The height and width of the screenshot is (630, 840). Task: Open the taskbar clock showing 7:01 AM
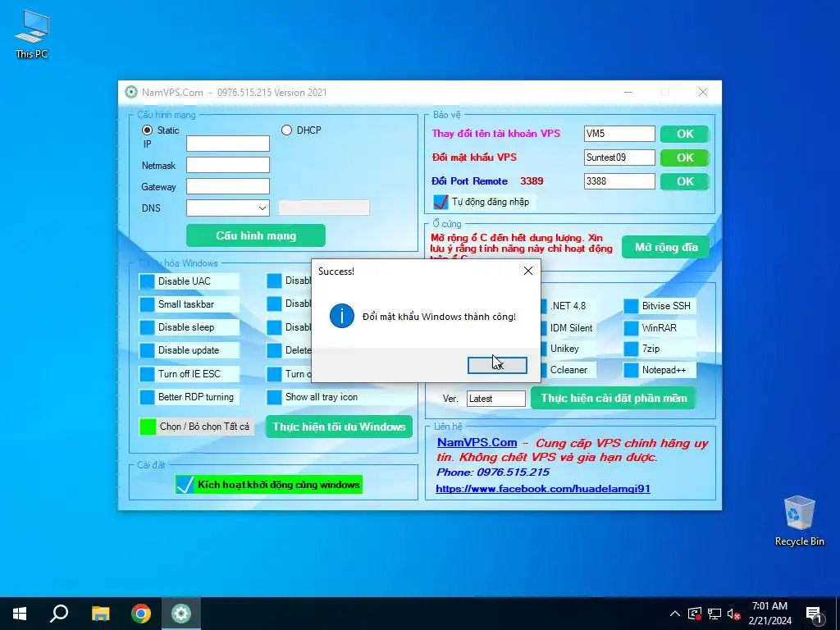click(769, 614)
